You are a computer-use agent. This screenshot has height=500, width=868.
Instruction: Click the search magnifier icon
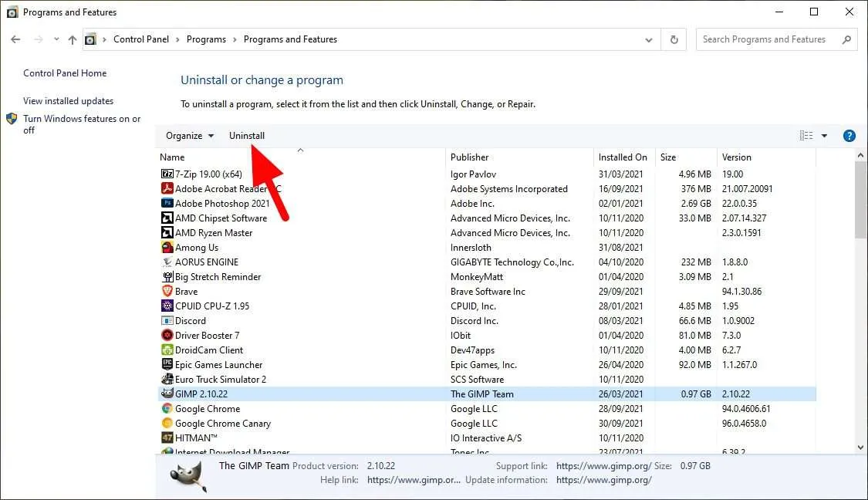846,39
